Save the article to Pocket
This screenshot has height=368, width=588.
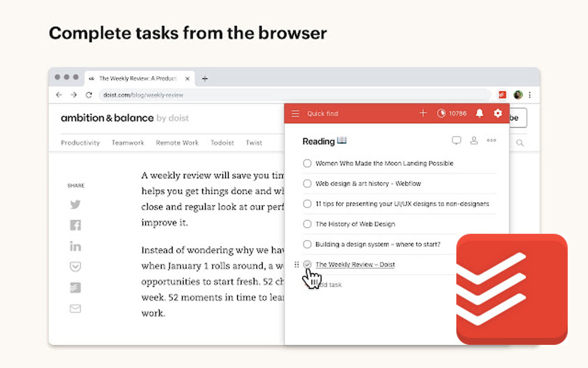pyautogui.click(x=76, y=267)
